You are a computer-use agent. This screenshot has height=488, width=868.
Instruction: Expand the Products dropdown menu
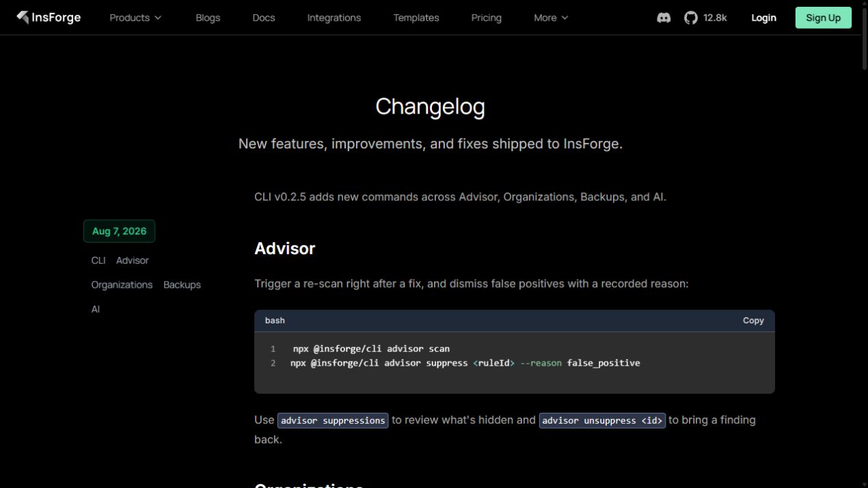coord(135,18)
